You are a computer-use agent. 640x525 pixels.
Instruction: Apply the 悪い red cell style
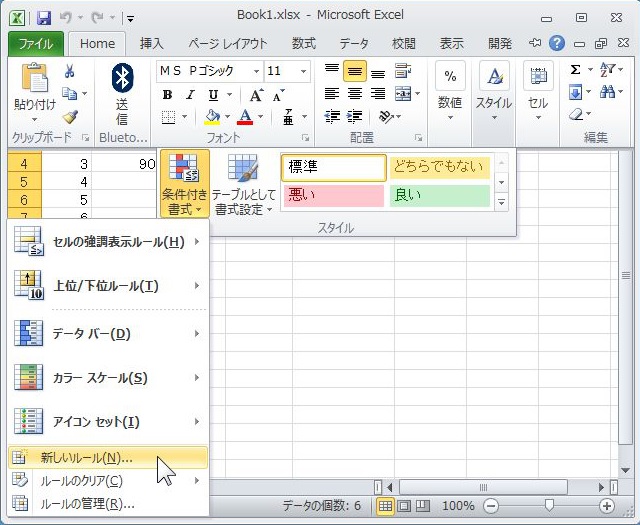(334, 196)
